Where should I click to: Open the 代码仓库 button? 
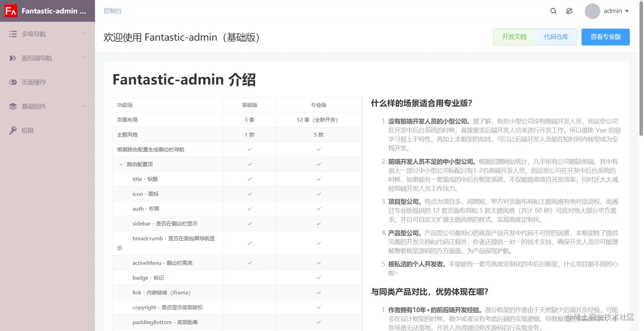point(556,37)
